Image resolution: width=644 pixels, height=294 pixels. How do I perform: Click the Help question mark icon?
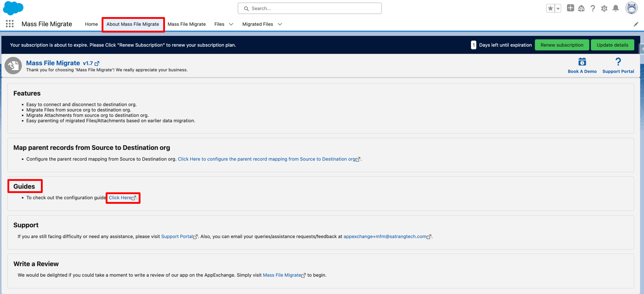click(x=593, y=9)
